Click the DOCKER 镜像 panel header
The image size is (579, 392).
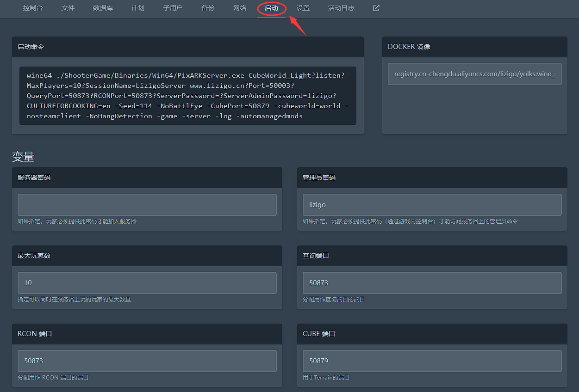pos(475,47)
